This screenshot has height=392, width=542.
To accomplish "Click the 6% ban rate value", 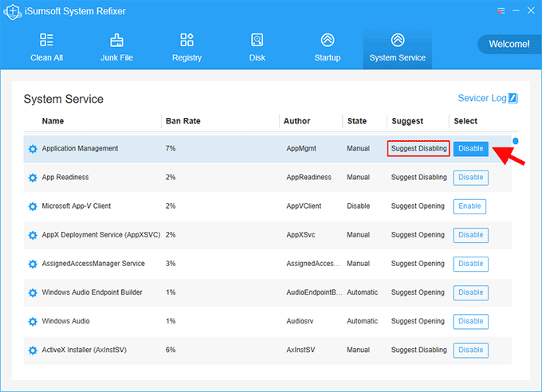I will (171, 350).
